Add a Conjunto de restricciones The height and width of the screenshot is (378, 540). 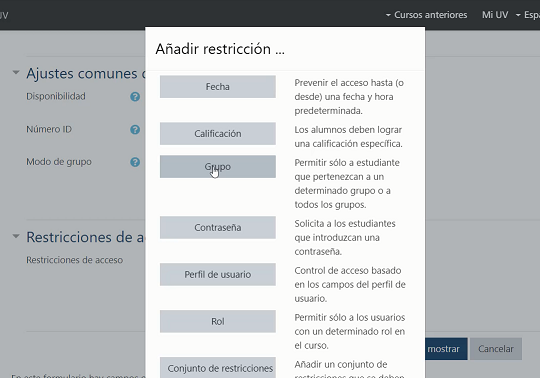[218, 368]
